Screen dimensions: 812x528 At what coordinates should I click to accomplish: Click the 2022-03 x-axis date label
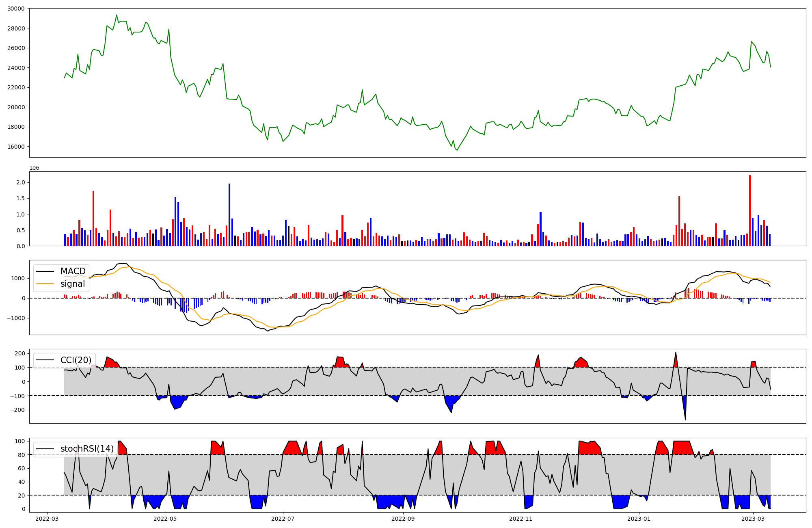click(x=47, y=519)
